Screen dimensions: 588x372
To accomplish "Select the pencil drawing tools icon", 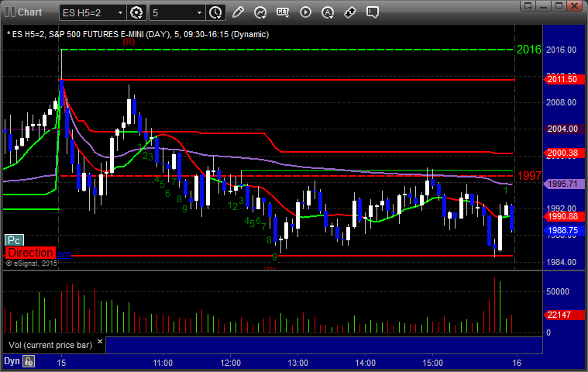I will tap(238, 12).
